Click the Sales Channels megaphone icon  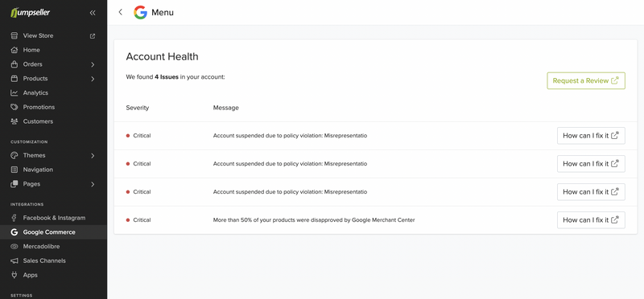click(x=14, y=261)
